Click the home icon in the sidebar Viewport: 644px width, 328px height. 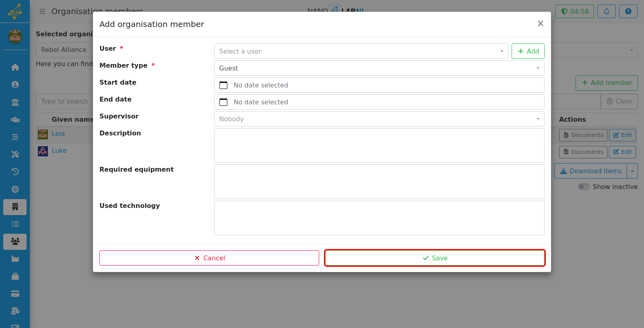click(15, 67)
